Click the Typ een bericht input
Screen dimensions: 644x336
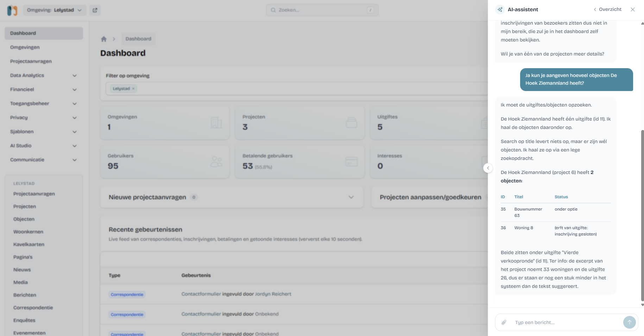point(566,322)
